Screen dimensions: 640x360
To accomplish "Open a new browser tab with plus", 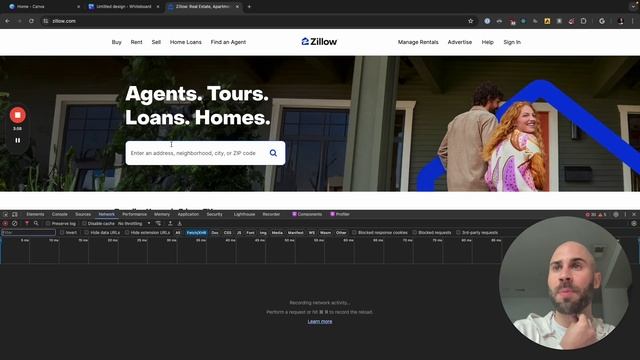I will pos(249,7).
